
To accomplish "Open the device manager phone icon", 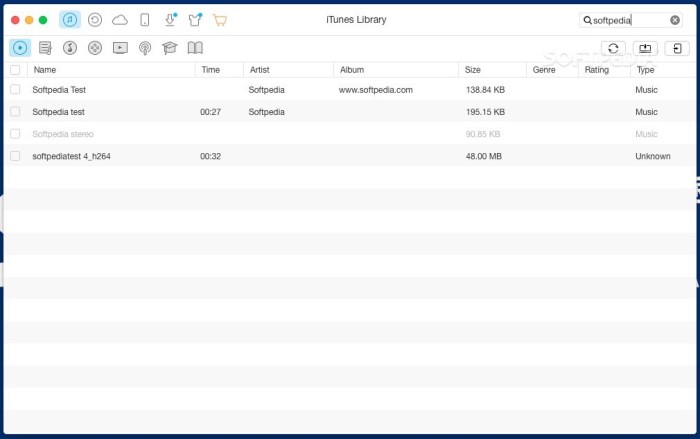I will 145,20.
